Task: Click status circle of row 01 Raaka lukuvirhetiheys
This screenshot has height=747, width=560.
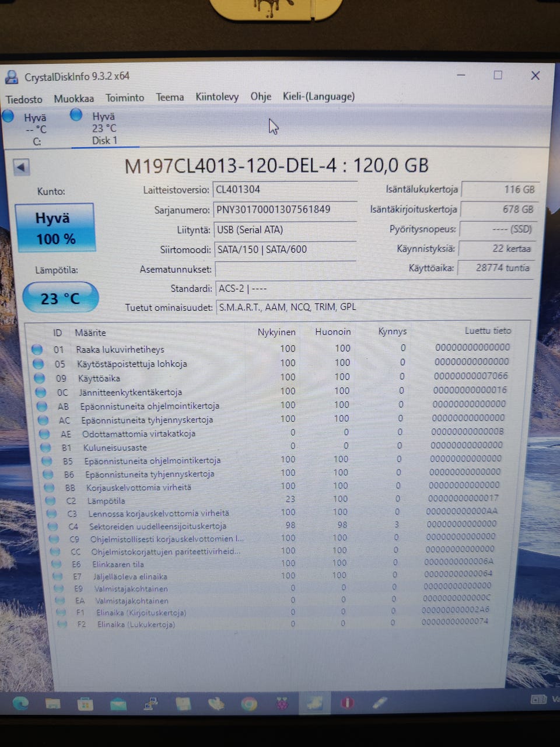Action: [x=37, y=350]
